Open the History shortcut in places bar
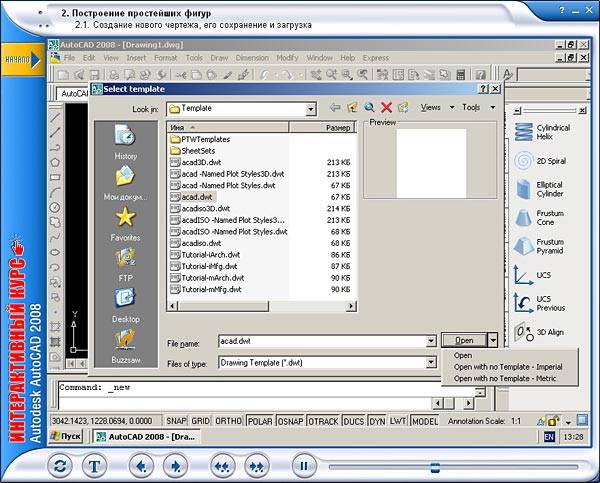600x483 pixels. [125, 141]
